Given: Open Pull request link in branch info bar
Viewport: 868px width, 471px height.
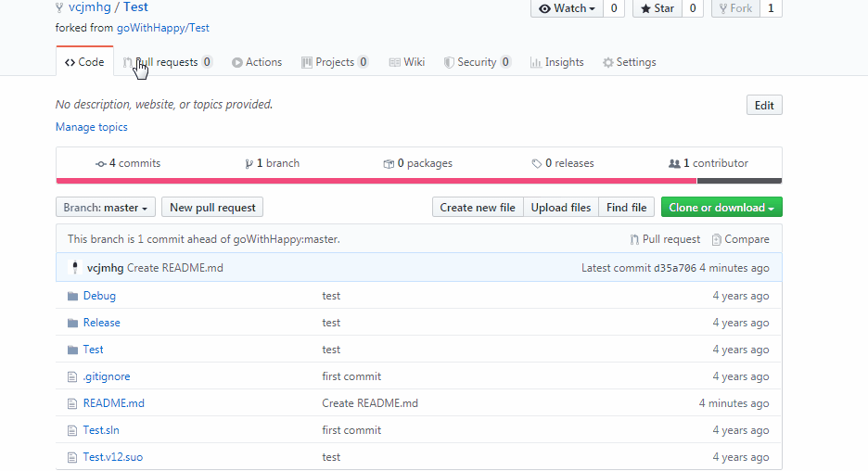Looking at the screenshot, I should 665,239.
